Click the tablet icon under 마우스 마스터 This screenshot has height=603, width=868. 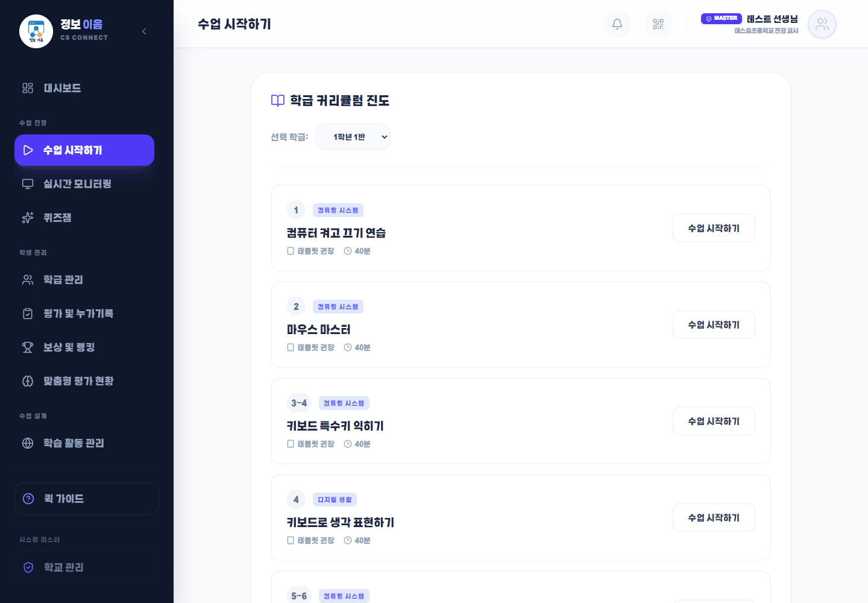click(291, 347)
